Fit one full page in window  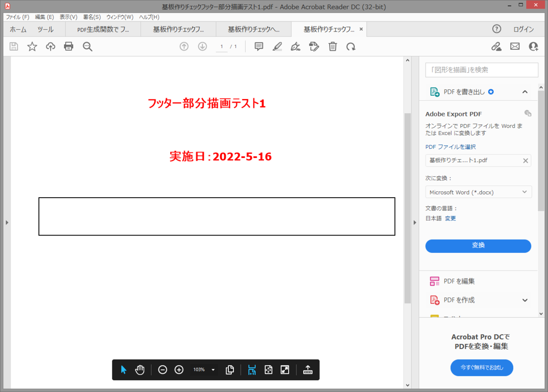tap(269, 370)
